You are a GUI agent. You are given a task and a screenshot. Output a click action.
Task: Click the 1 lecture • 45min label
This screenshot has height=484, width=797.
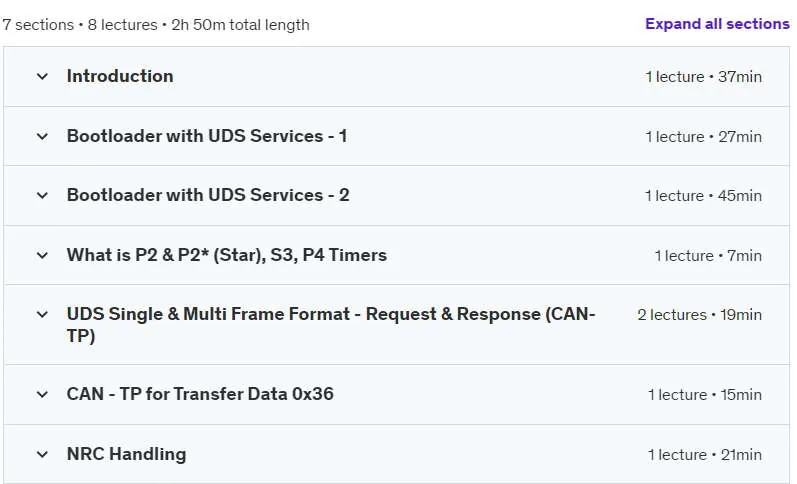pos(703,196)
